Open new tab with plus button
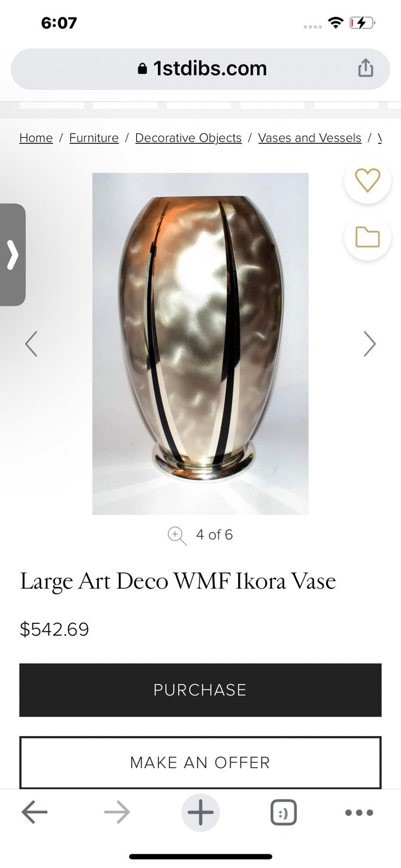 [200, 813]
